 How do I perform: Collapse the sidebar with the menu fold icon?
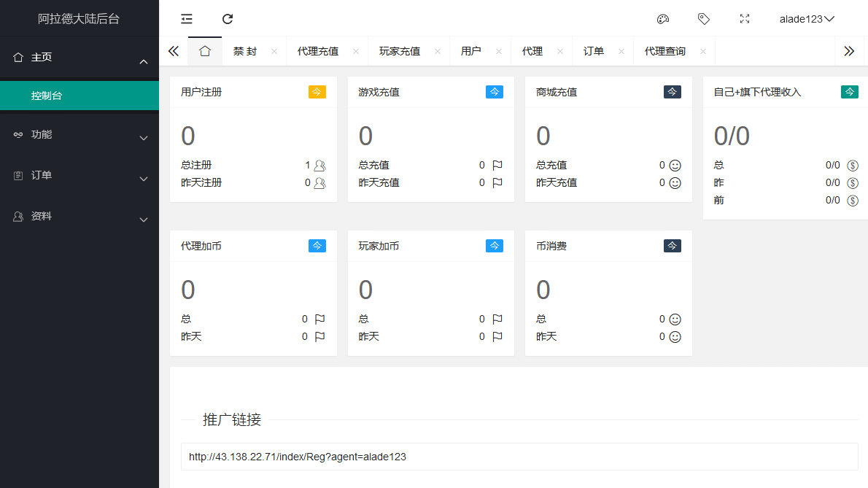click(186, 19)
